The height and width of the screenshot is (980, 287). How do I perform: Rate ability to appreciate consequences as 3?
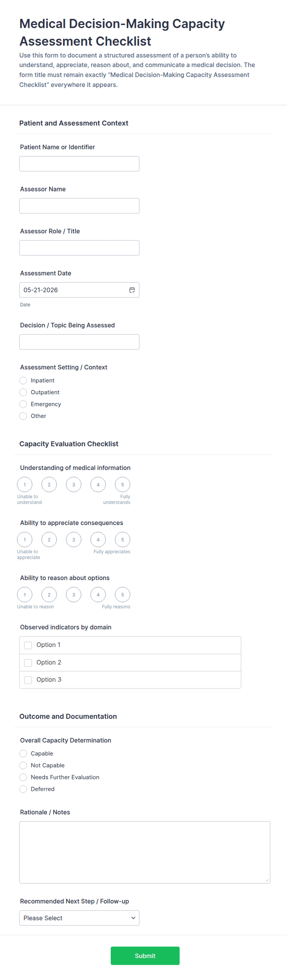pyautogui.click(x=73, y=539)
